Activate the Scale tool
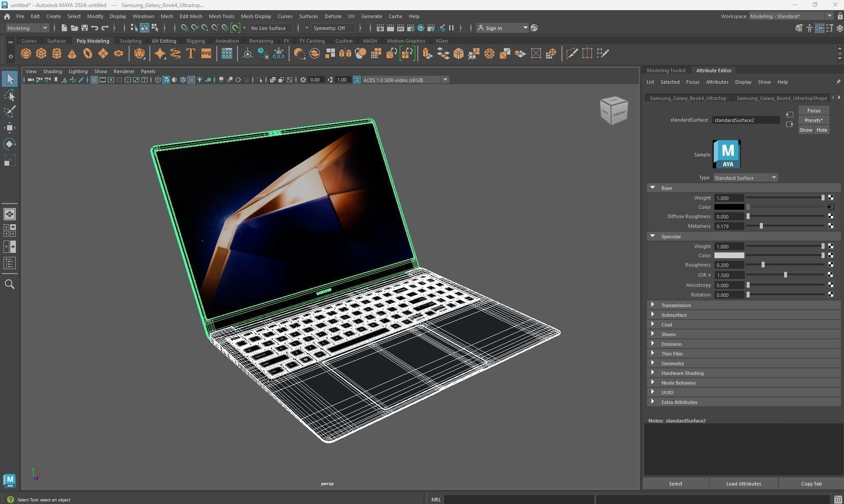Screen dimensions: 844x504 [x=10, y=160]
